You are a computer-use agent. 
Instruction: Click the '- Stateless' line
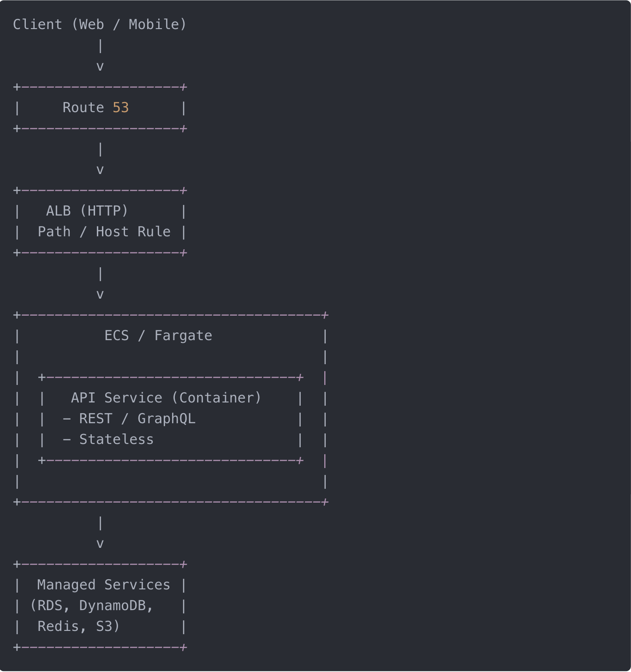(108, 439)
